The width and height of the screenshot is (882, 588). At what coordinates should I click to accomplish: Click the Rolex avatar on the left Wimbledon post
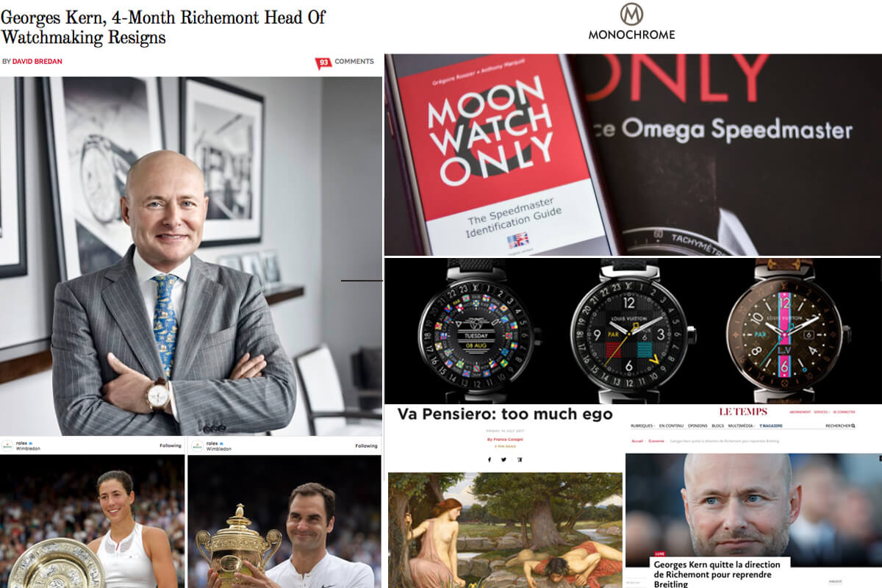click(7, 445)
